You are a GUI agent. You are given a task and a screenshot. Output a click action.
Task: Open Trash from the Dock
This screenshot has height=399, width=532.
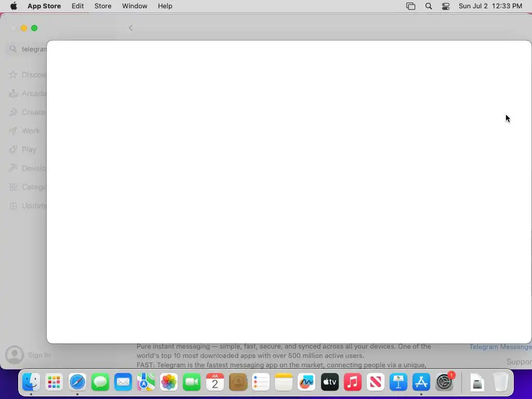pos(500,382)
